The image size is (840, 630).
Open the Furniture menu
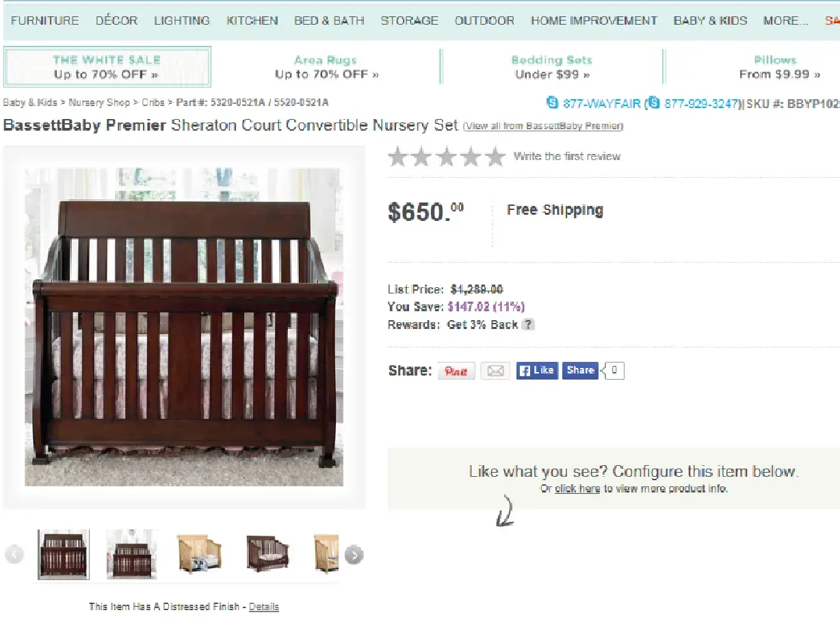click(45, 21)
